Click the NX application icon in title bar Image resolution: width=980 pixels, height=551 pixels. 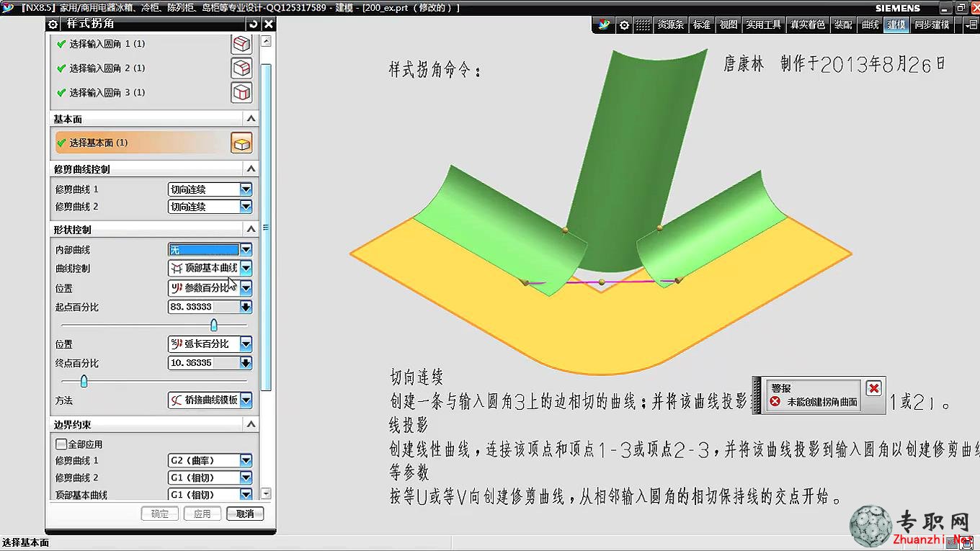pos(8,8)
